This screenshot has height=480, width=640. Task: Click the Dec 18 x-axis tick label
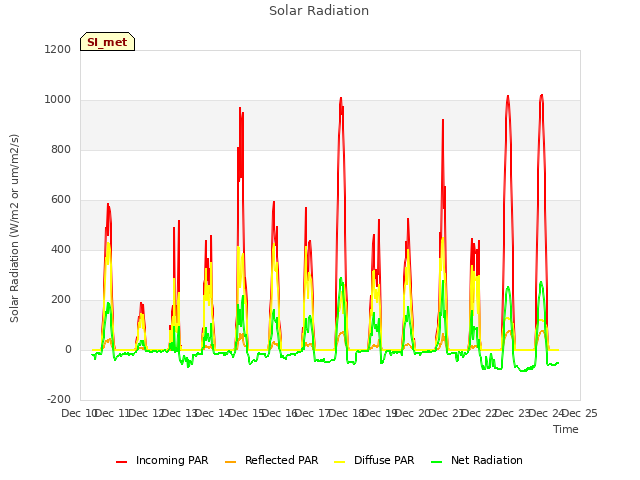(x=347, y=413)
